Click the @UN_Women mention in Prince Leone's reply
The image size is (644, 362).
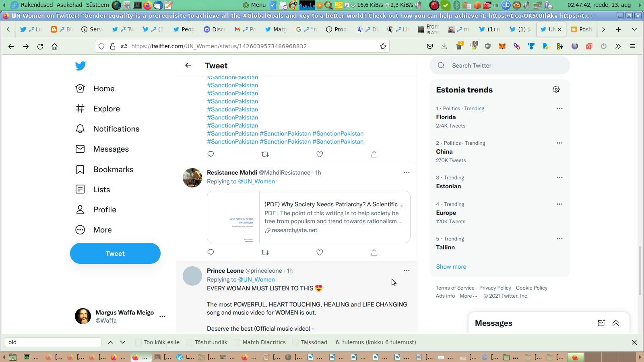coord(256,280)
